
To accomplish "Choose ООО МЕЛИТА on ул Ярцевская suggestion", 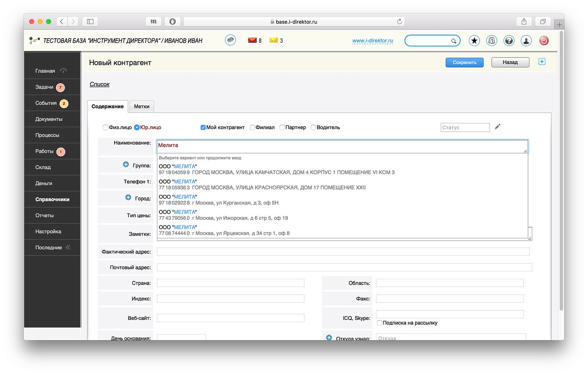I will [343, 230].
